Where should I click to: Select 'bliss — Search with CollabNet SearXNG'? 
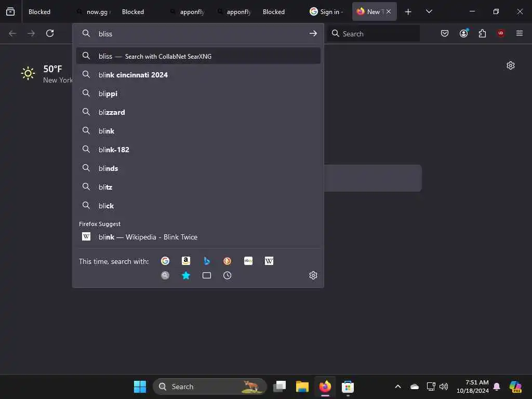click(198, 56)
